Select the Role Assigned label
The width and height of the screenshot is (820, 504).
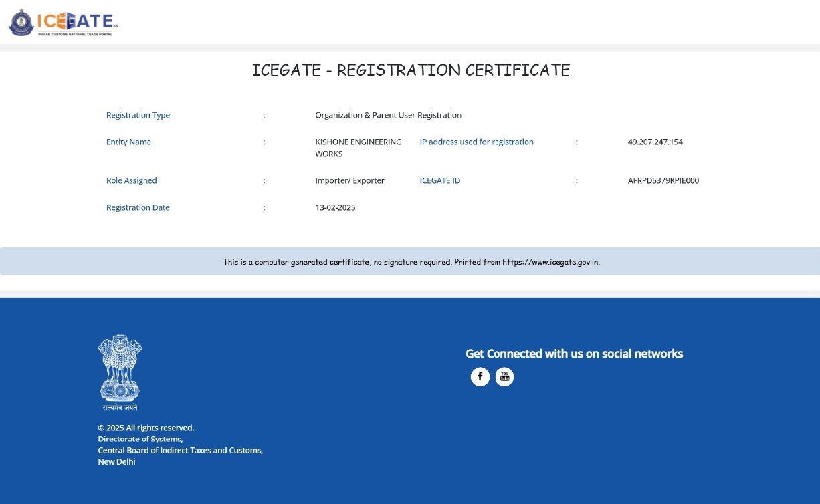click(x=131, y=180)
